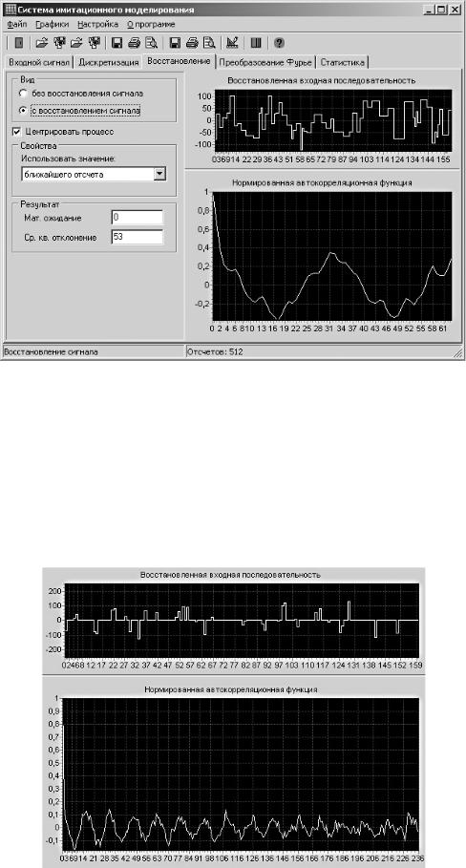The width and height of the screenshot is (466, 868).
Task: Toggle the 'Центрировать процесс' checkbox
Action: pos(16,132)
